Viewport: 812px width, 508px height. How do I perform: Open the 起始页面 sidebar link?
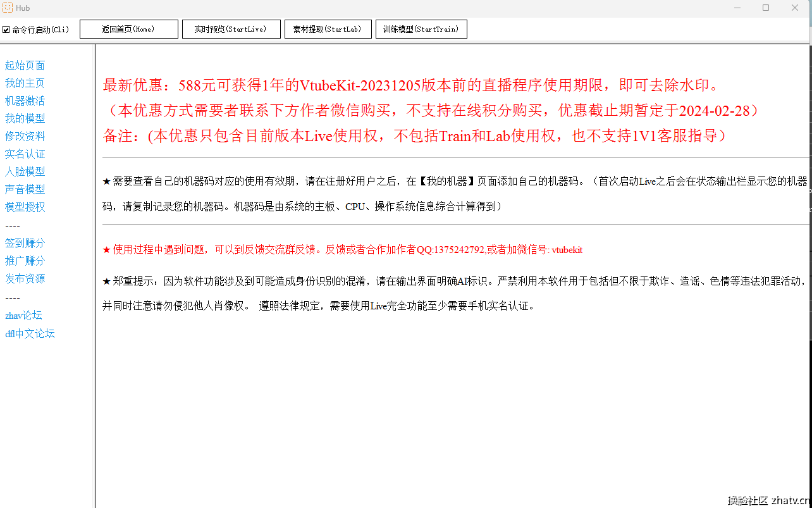25,66
